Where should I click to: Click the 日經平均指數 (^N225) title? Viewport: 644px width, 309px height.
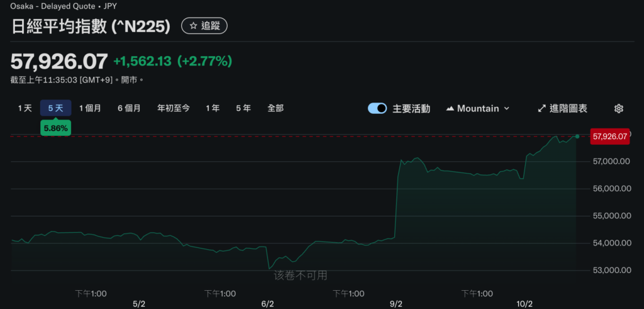pos(92,26)
